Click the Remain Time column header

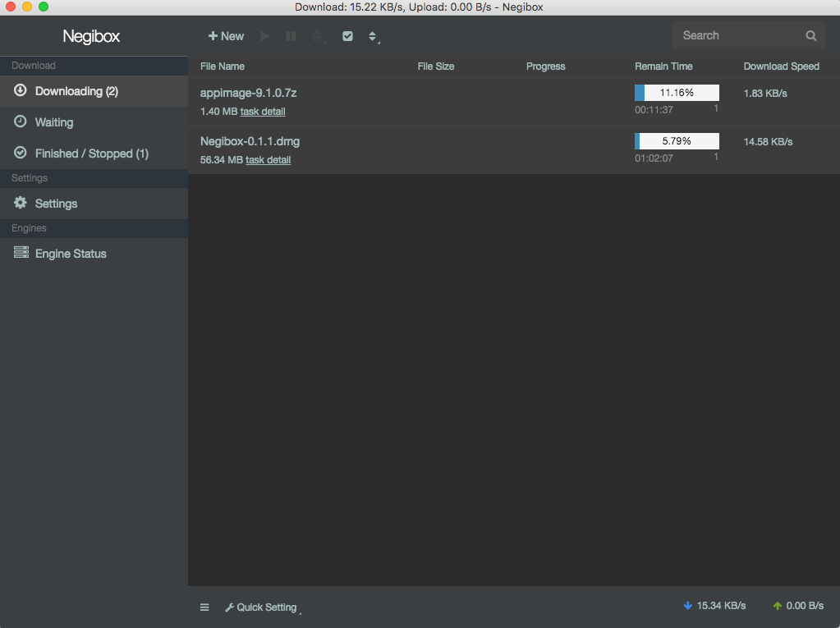coord(663,66)
